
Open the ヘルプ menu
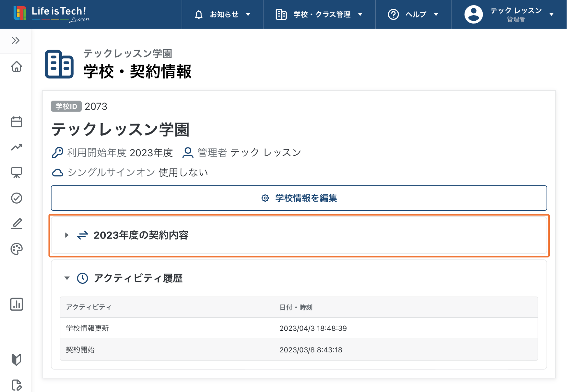click(413, 14)
